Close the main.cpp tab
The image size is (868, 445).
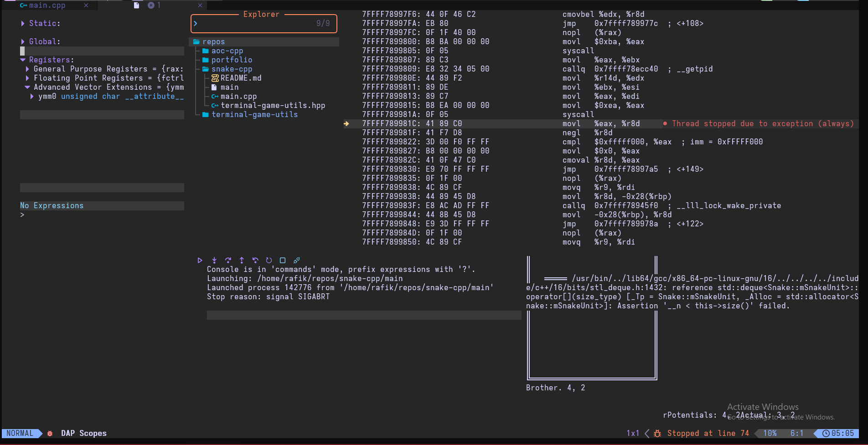pyautogui.click(x=86, y=5)
